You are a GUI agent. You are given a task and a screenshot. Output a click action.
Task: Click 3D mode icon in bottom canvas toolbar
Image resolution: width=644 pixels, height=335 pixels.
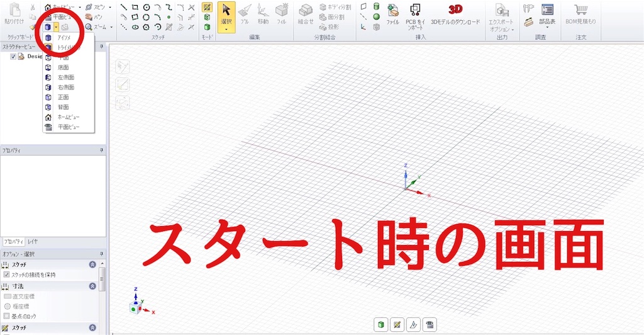click(x=381, y=325)
